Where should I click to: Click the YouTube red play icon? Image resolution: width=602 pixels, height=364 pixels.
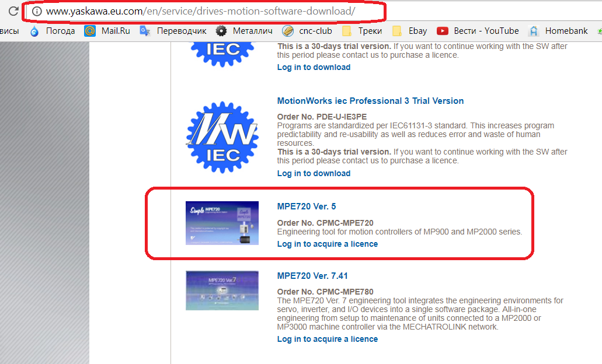point(442,31)
